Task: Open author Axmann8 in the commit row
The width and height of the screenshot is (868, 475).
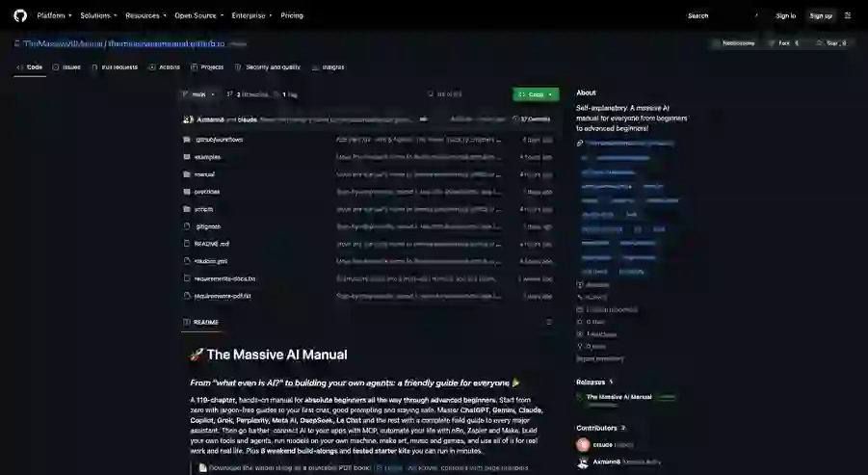Action: click(x=210, y=119)
